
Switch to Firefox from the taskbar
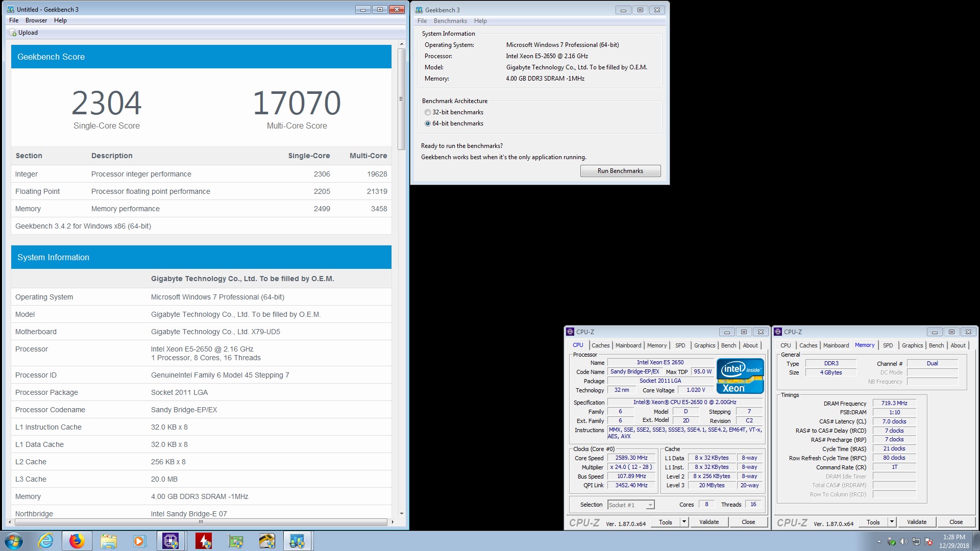[77, 541]
